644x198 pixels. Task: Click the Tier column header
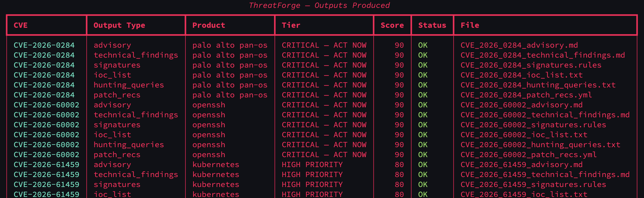click(291, 25)
